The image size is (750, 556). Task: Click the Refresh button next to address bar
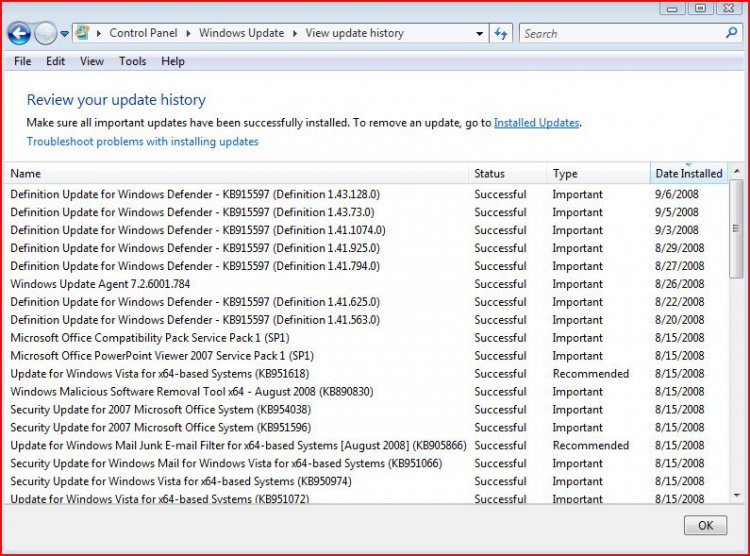501,33
